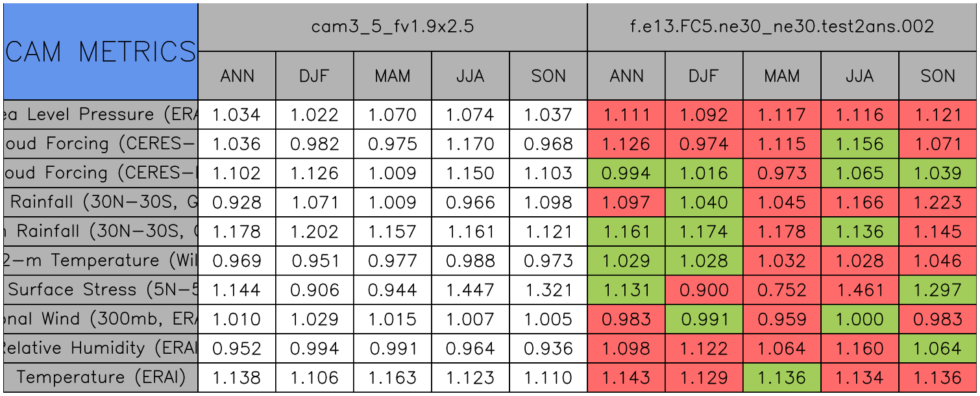
Task: Click the green cell showing 1.000
Action: pos(860,319)
